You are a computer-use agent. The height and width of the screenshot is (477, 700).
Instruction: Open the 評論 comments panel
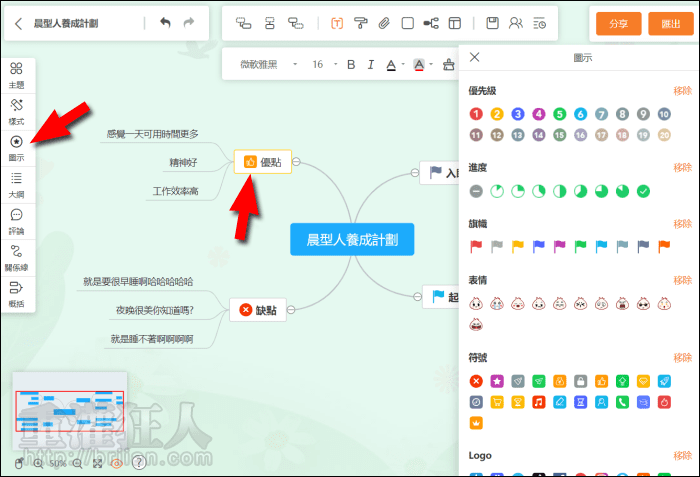coord(17,220)
